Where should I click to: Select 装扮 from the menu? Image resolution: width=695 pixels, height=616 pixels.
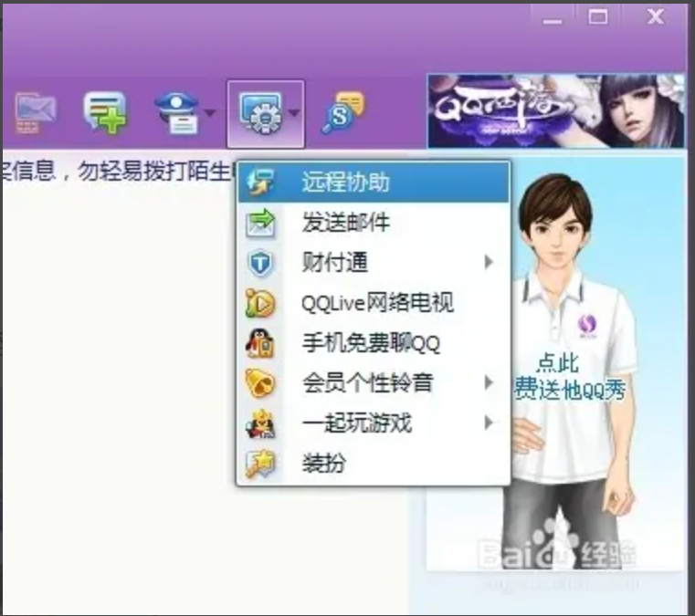374,464
